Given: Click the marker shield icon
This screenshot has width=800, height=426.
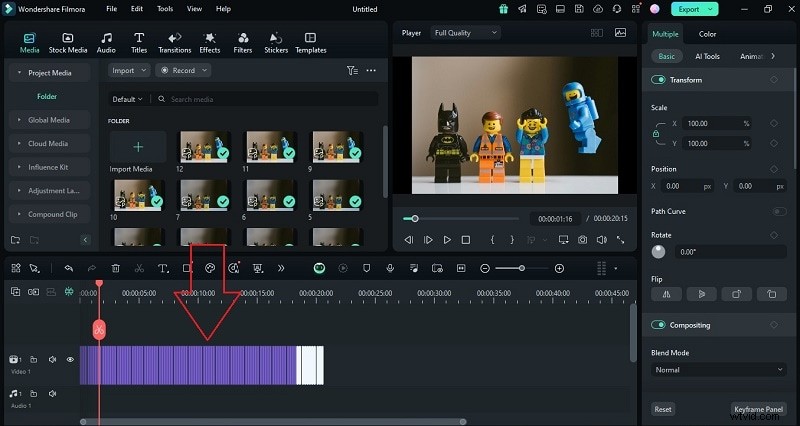Looking at the screenshot, I should tap(366, 268).
